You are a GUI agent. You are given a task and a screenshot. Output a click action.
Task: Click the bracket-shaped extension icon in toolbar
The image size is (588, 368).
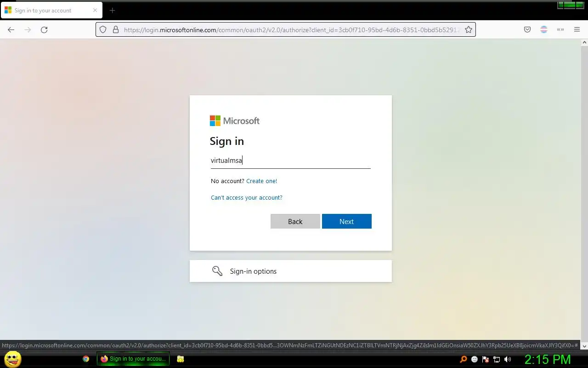560,29
